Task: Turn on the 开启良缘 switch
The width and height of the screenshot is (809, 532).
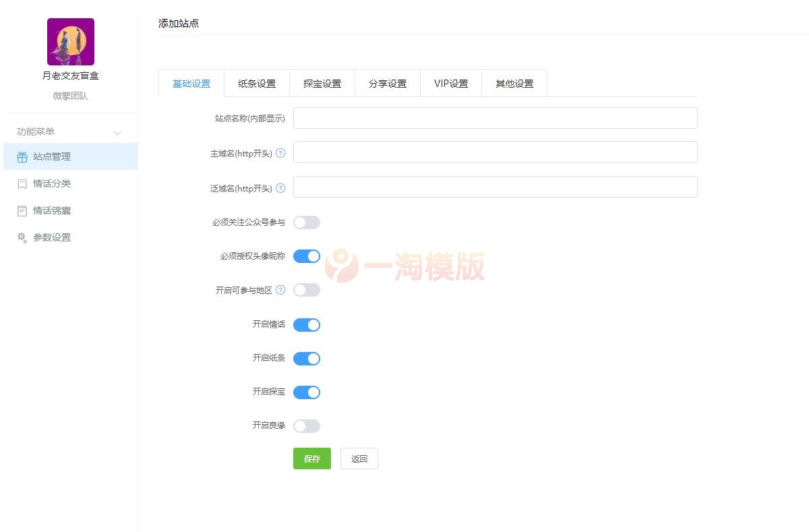Action: coord(307,425)
